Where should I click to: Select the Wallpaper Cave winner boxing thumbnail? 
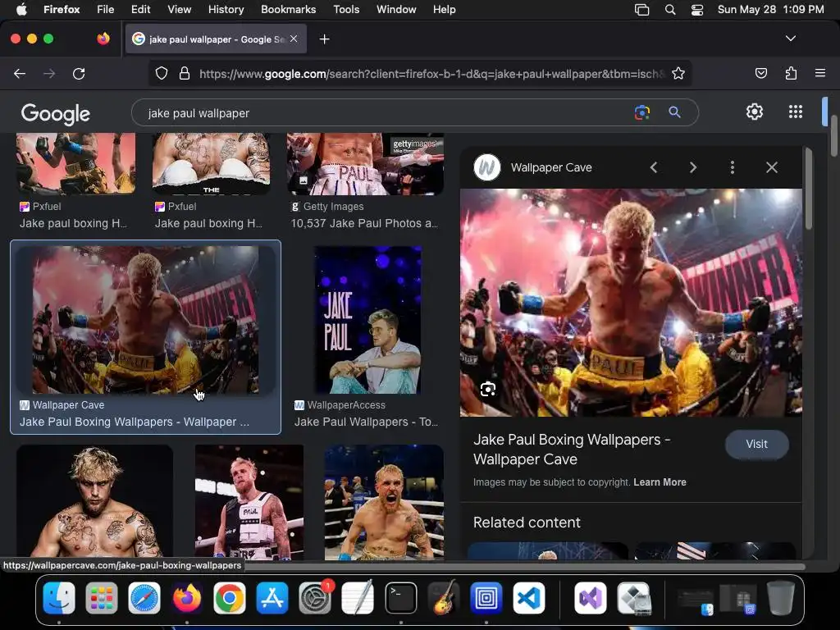coord(146,320)
